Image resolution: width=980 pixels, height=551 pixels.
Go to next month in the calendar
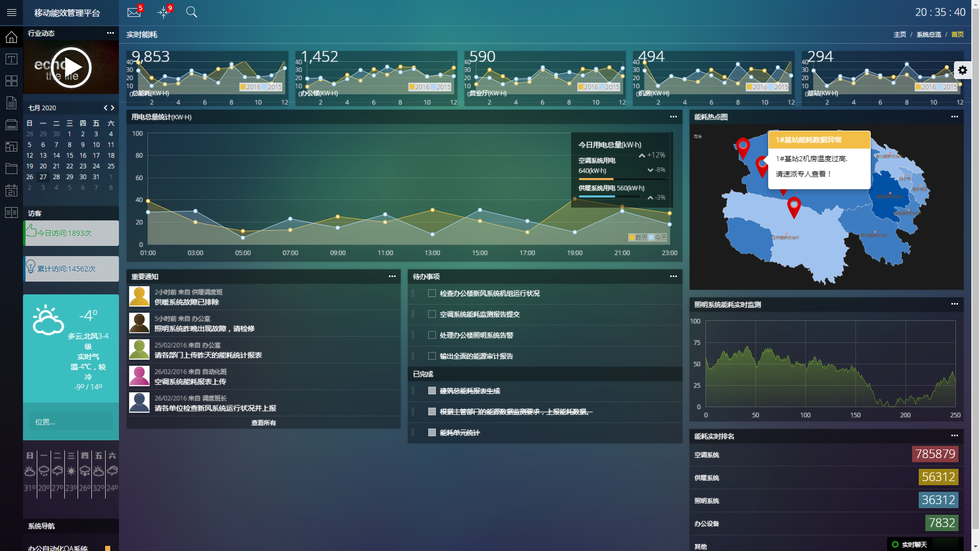[x=113, y=108]
